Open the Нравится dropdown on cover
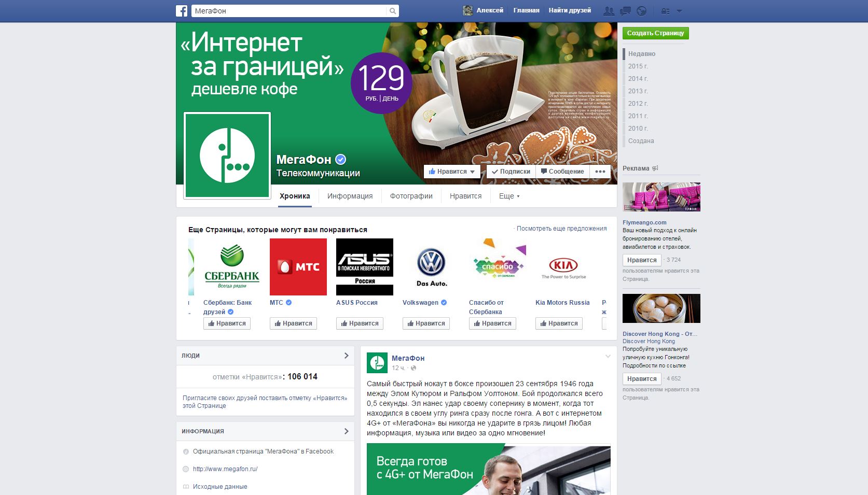The image size is (868, 495). (452, 172)
